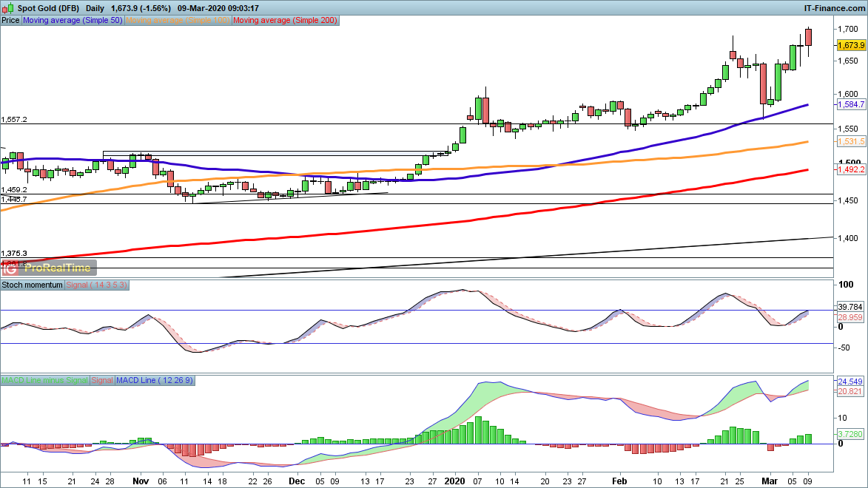Image resolution: width=868 pixels, height=488 pixels.
Task: Click the Signal (14 3 5 3) label
Action: coord(96,285)
